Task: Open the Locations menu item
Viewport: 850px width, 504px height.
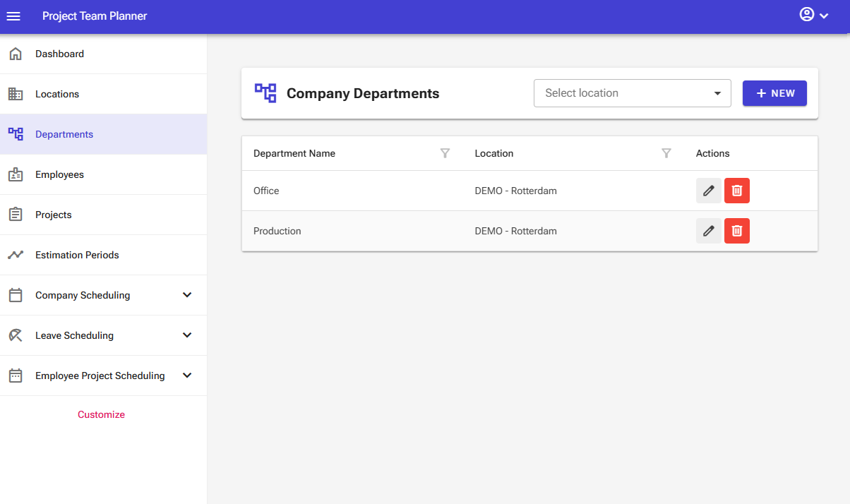Action: (x=103, y=94)
